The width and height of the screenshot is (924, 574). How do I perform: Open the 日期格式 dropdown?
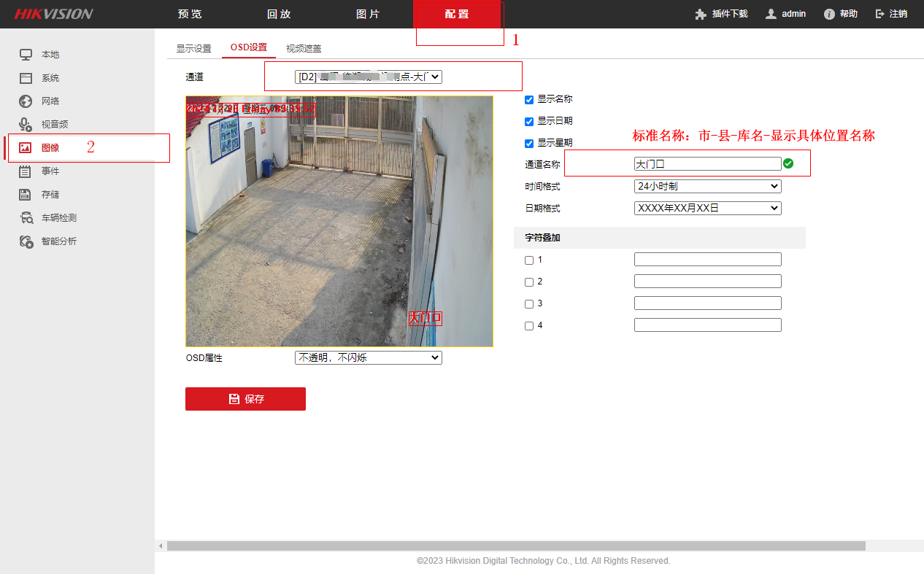[x=708, y=209]
